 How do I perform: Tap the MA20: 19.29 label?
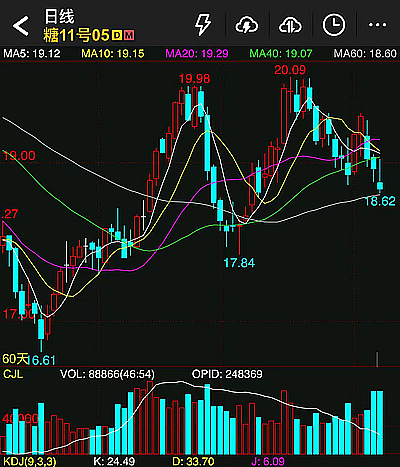point(197,53)
